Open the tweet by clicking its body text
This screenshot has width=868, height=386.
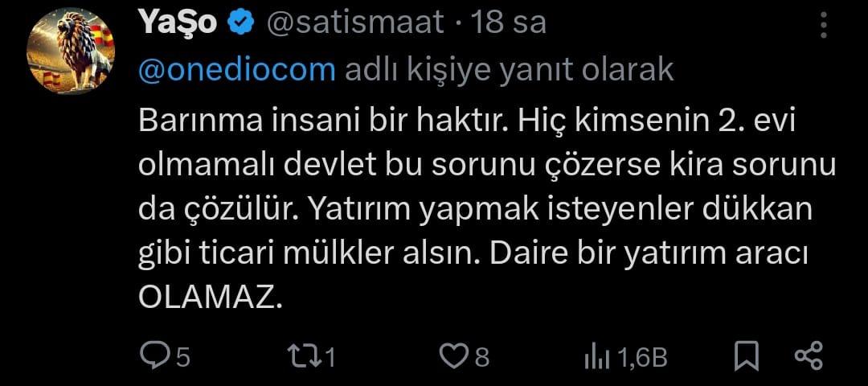pyautogui.click(x=486, y=211)
